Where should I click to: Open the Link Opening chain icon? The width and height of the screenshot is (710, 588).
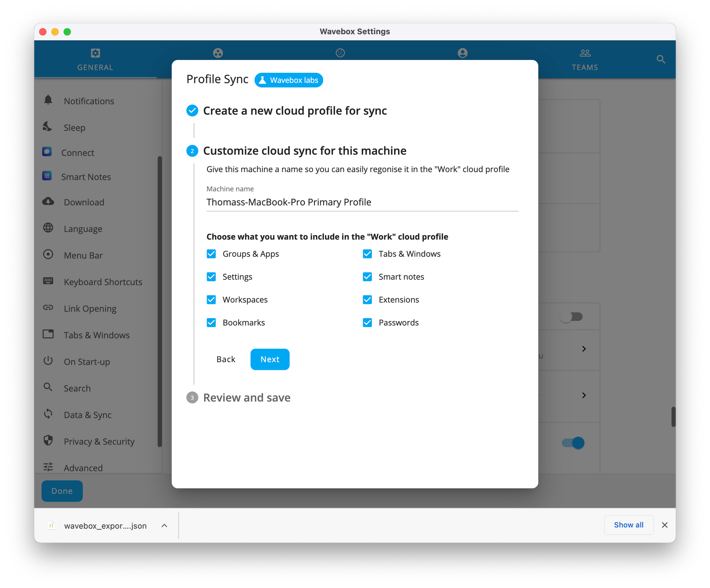click(48, 308)
